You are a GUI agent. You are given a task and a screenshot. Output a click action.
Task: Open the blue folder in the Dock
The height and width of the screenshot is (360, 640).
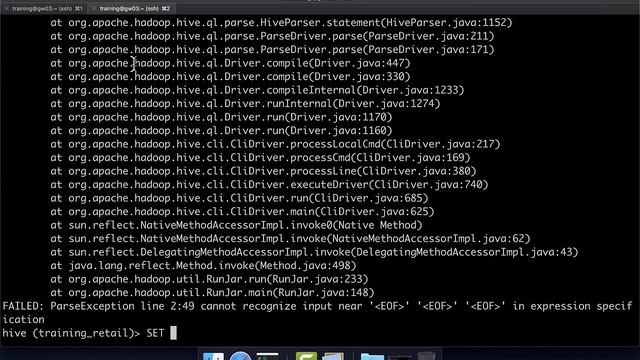[372, 357]
